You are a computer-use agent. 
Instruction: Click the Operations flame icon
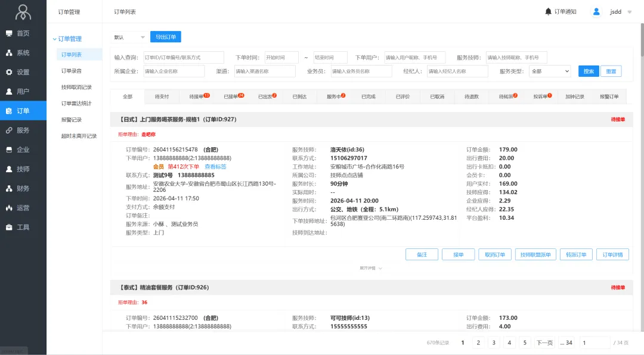click(9, 208)
